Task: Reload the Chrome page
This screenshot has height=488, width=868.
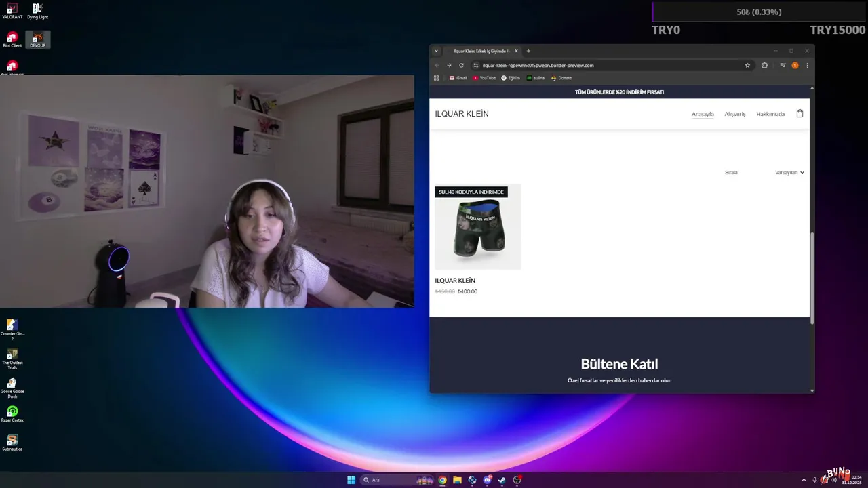Action: [461, 66]
